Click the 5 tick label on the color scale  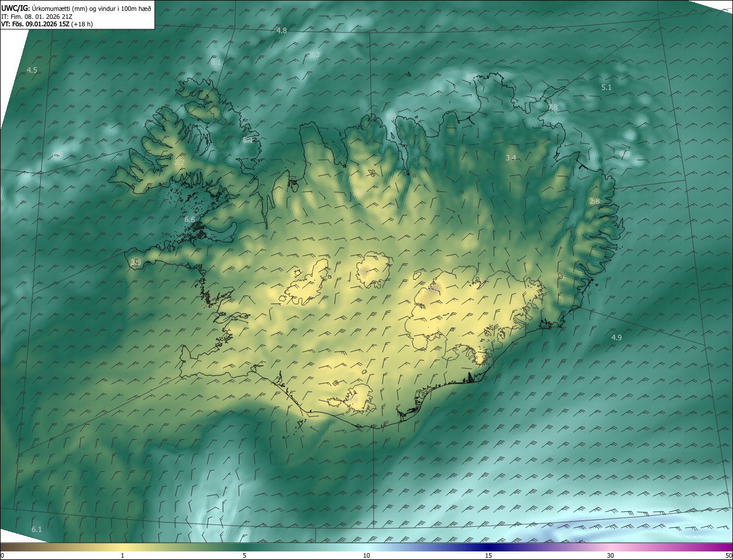coord(245,555)
